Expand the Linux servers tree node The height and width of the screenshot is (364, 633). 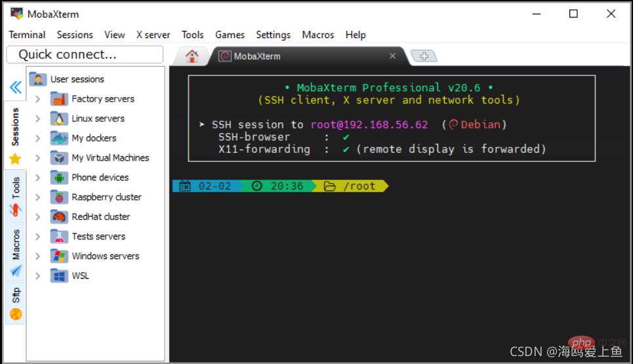pos(37,119)
